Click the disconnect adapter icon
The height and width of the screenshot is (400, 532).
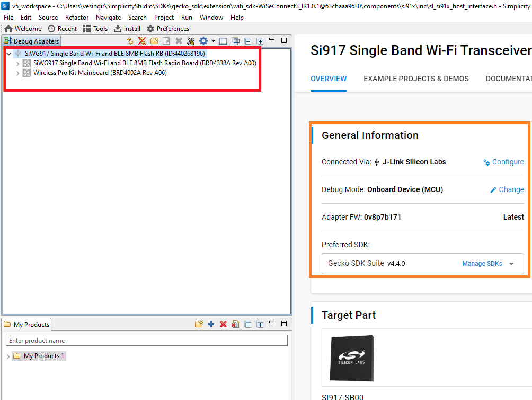tap(141, 41)
